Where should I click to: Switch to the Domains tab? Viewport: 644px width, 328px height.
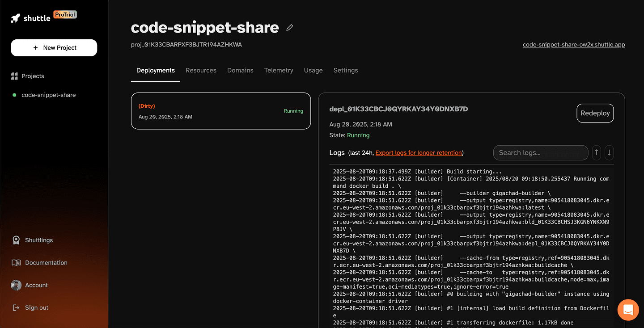(240, 70)
